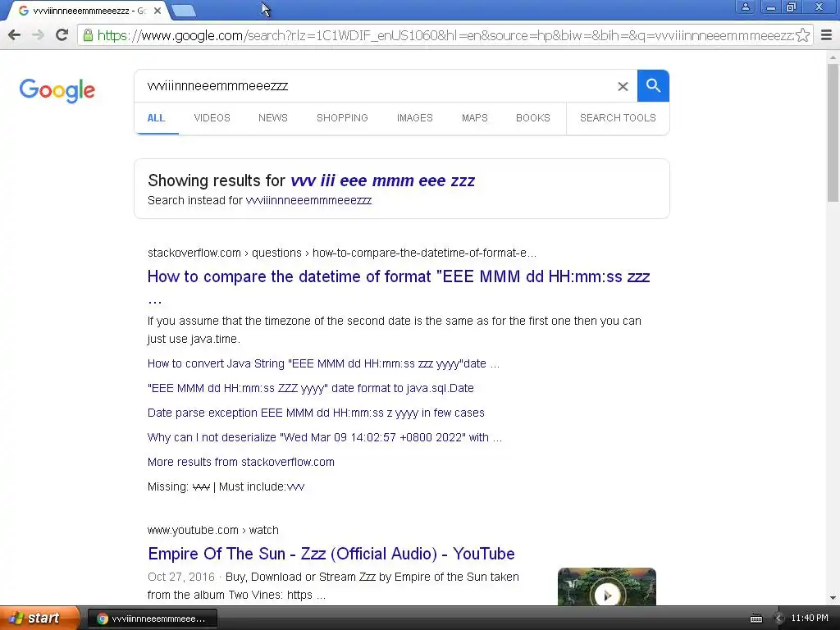Open the corrected query 'vvv iii eee mmm eee zzz'
Screen dimensions: 840x630
pyautogui.click(x=382, y=181)
